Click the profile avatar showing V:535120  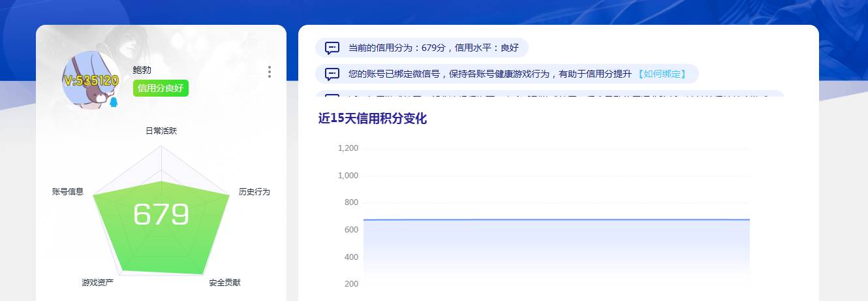pyautogui.click(x=91, y=80)
